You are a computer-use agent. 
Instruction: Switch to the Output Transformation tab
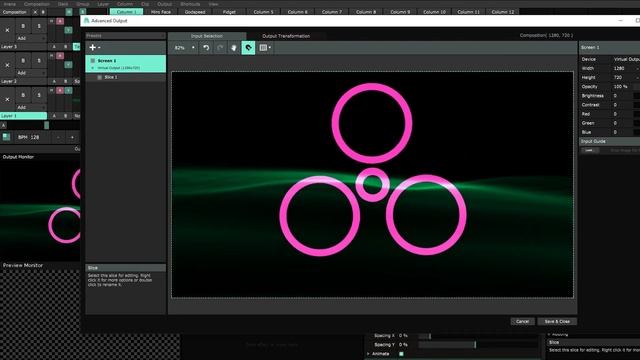286,36
